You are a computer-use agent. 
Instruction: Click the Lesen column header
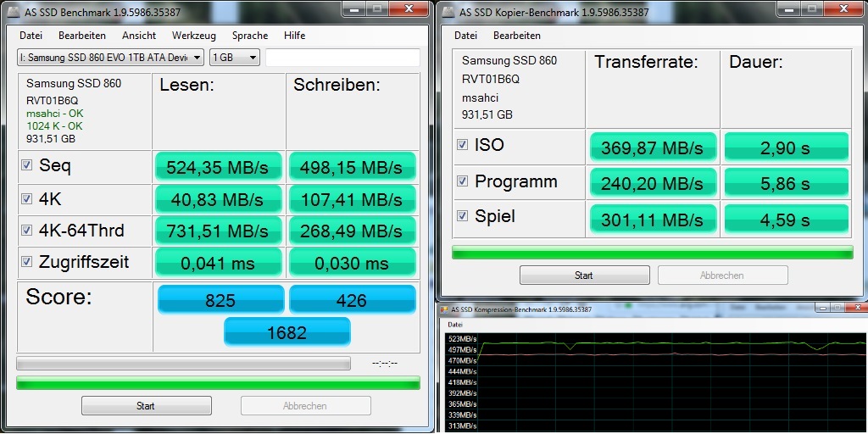tap(186, 86)
